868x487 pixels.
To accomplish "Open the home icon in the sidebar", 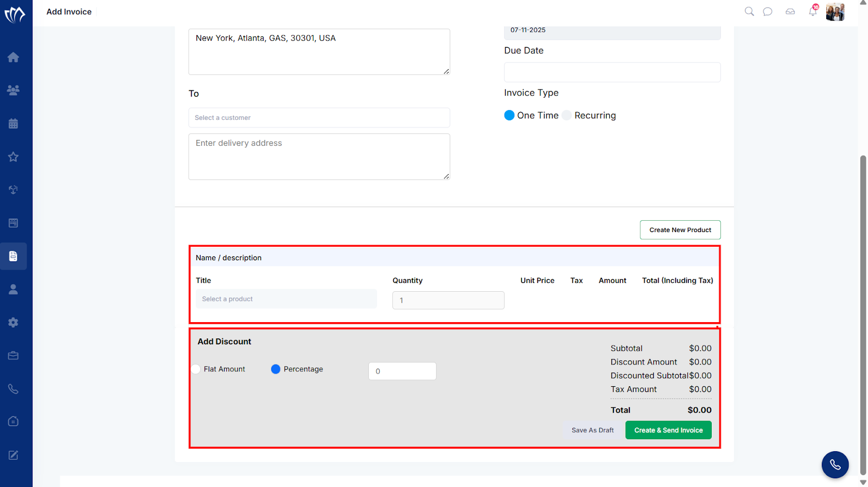I will [x=14, y=57].
